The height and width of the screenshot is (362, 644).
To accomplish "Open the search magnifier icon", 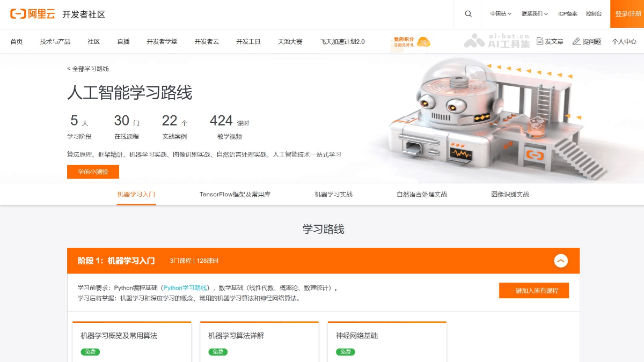I will pos(467,13).
